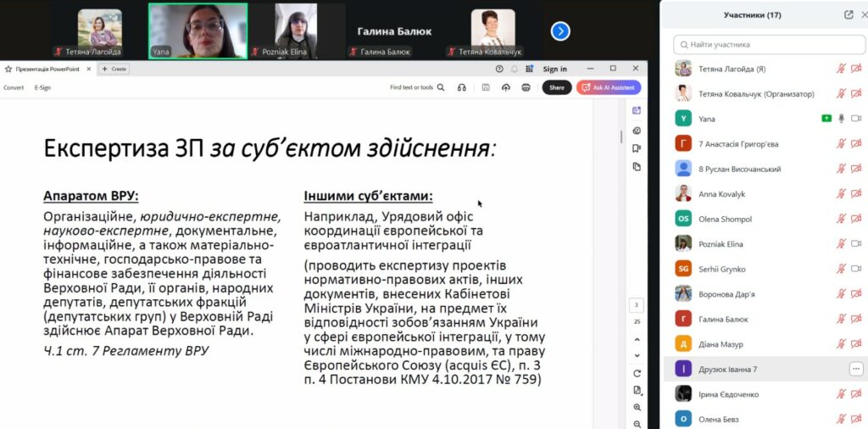
Task: Open the bookmarks panel icon in right sidebar
Action: pyautogui.click(x=637, y=148)
